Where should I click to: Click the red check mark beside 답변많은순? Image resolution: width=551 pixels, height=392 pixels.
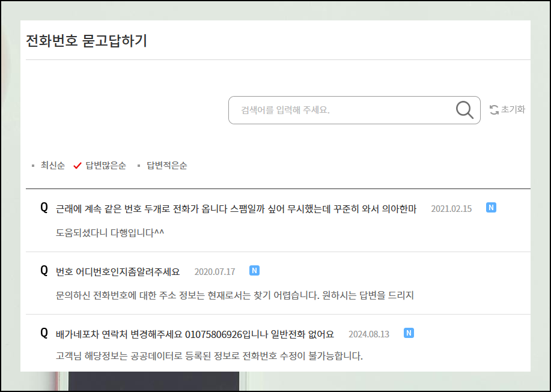coord(78,165)
